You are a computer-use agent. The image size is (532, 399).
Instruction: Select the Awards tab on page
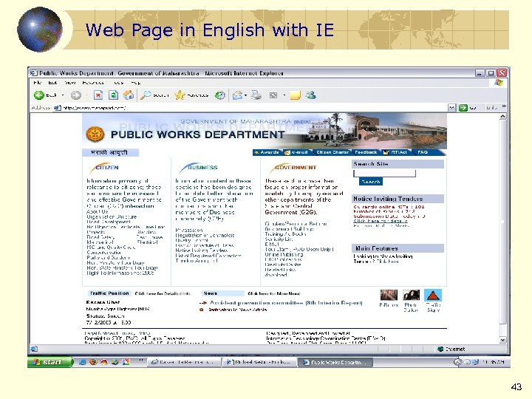(267, 152)
